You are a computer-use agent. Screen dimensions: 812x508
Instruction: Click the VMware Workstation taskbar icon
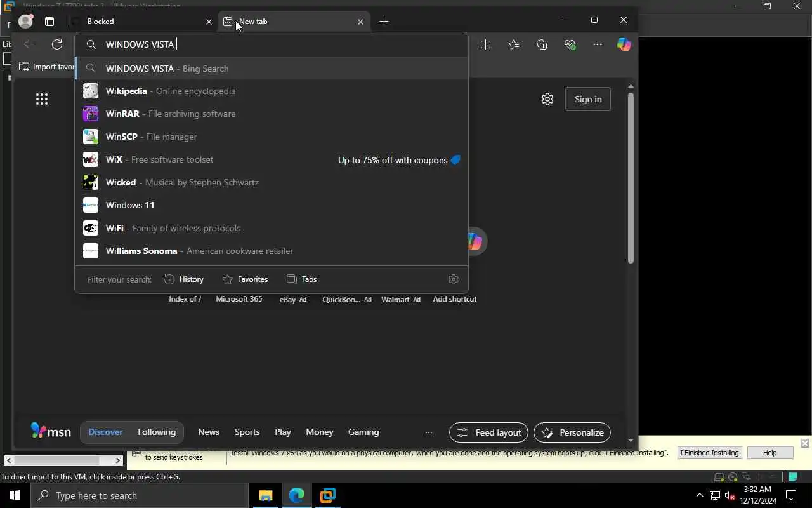point(328,495)
